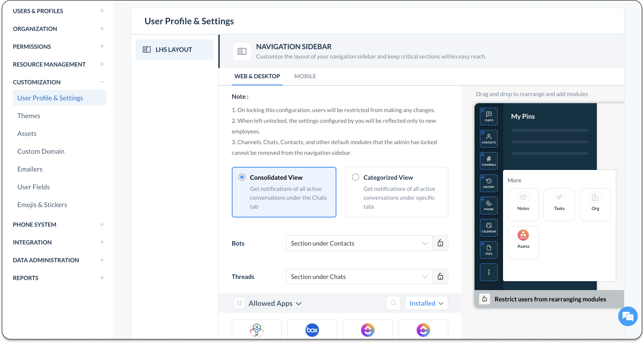
Task: Click the Phone module icon
Action: pyautogui.click(x=489, y=206)
